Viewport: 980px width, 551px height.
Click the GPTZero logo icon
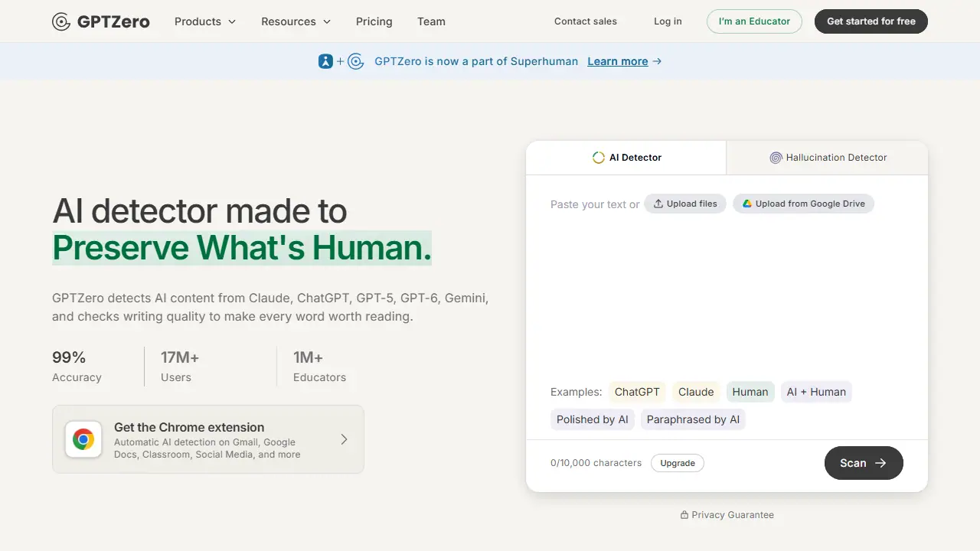point(61,21)
